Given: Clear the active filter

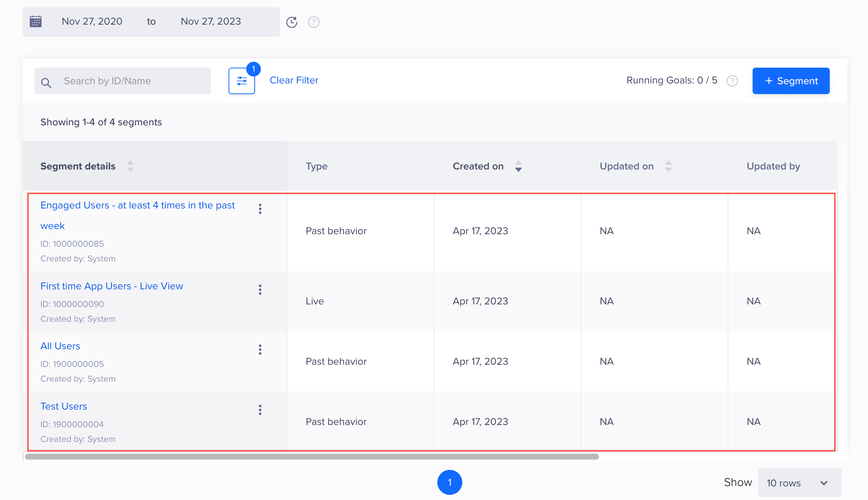Looking at the screenshot, I should pos(294,81).
